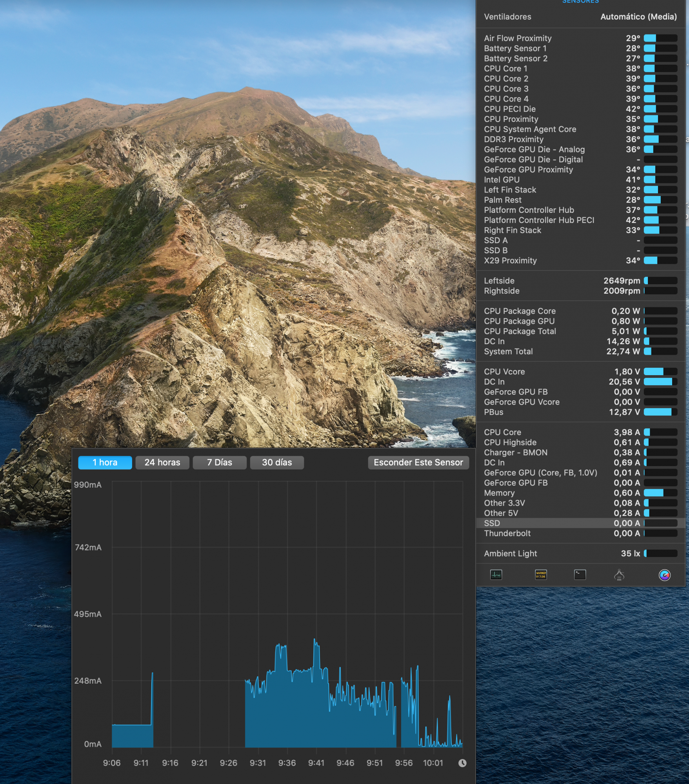Show the 7 Días history
The image size is (689, 784).
(220, 463)
